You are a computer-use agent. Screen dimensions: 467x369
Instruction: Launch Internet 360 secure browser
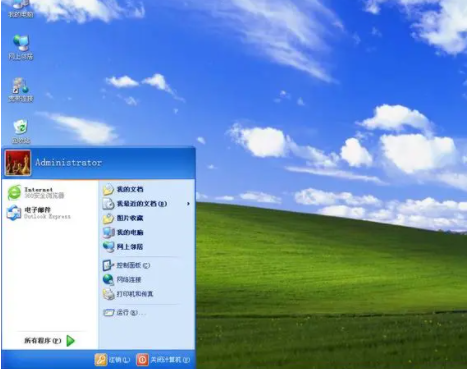click(36, 193)
